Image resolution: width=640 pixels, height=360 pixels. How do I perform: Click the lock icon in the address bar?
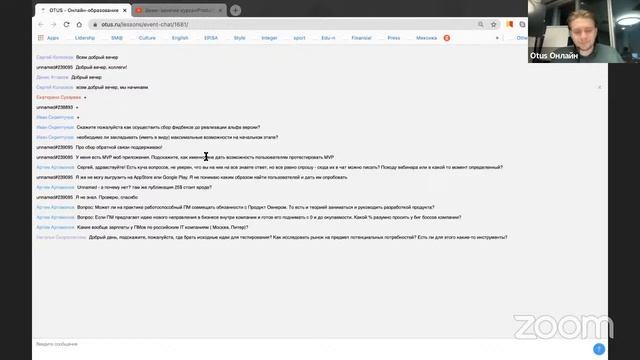pos(95,24)
